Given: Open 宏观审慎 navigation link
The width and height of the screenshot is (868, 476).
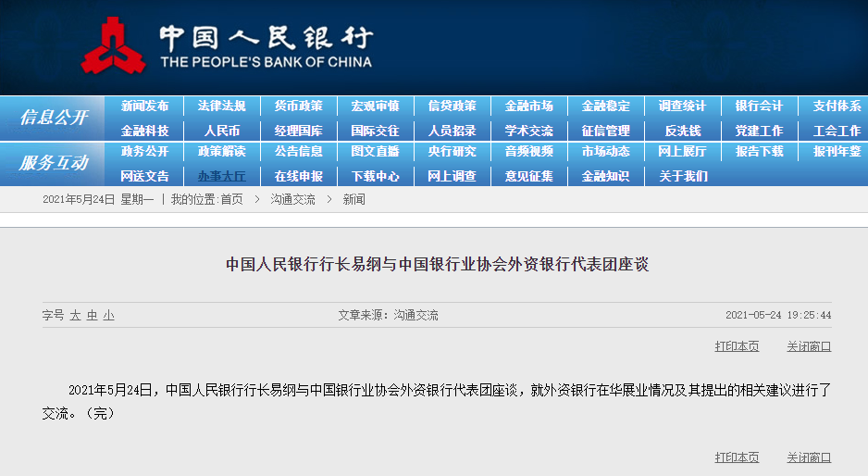Looking at the screenshot, I should click(x=376, y=106).
